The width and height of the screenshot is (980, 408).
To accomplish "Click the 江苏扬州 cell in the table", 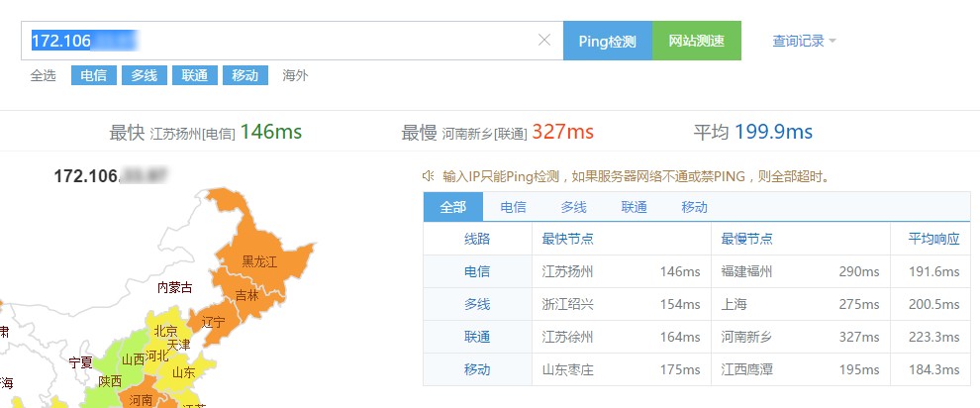I will click(x=567, y=271).
